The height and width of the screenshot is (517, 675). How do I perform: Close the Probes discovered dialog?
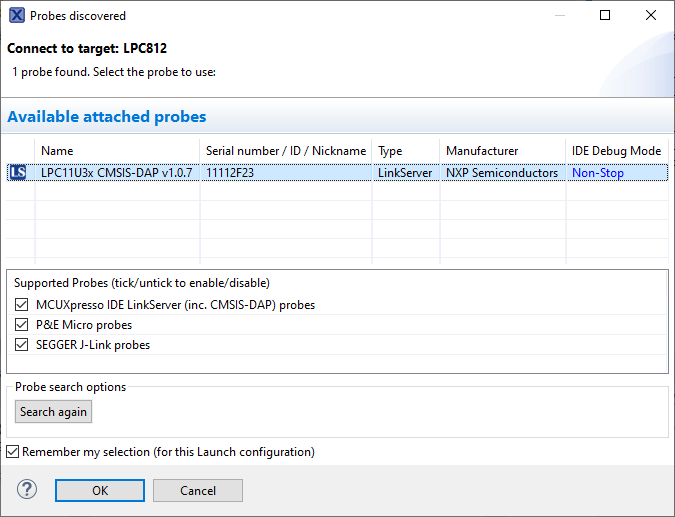(x=651, y=16)
